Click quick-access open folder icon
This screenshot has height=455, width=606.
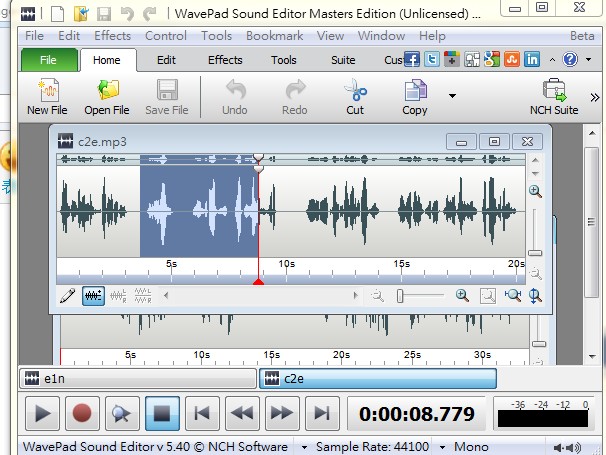[81, 14]
